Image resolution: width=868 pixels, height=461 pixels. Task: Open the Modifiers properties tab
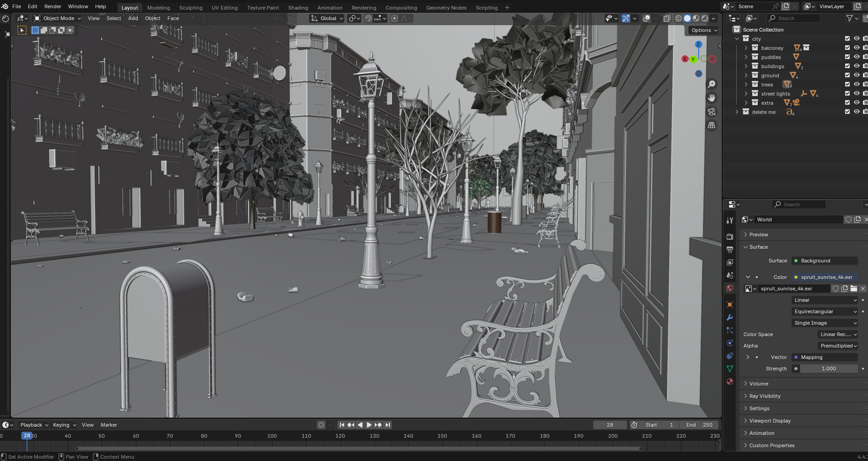point(730,317)
